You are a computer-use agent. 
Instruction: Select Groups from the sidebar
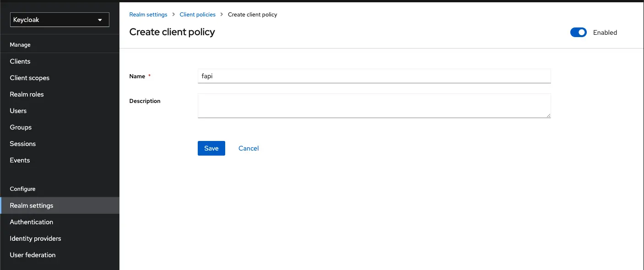point(21,127)
